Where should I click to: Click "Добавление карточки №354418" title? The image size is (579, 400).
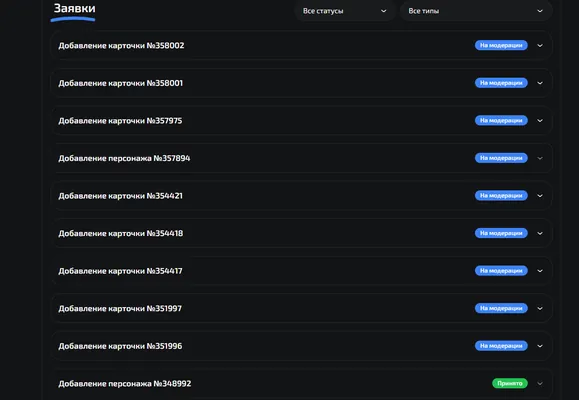point(120,233)
